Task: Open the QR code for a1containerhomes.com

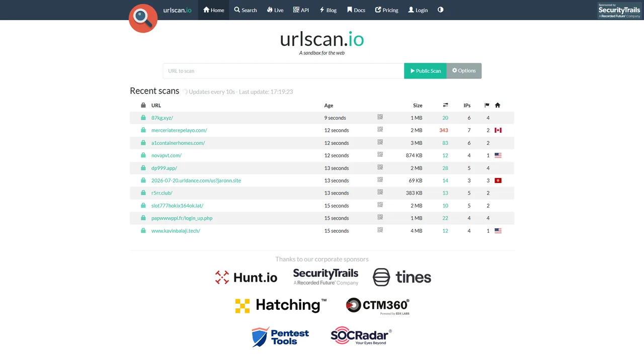Action: point(380,142)
